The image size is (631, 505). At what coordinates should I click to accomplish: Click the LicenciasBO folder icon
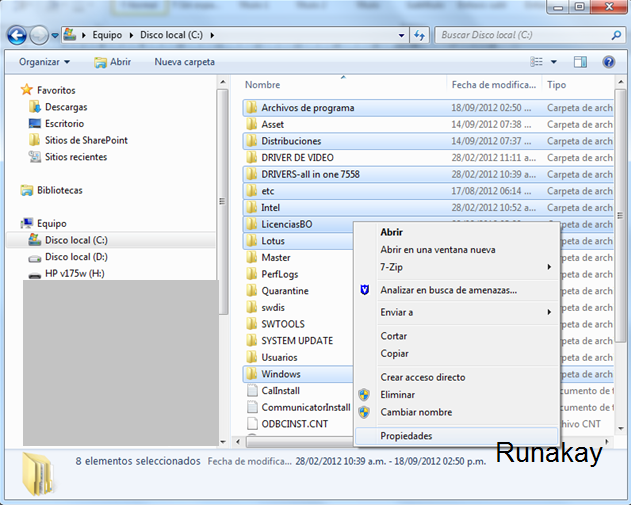pyautogui.click(x=252, y=224)
